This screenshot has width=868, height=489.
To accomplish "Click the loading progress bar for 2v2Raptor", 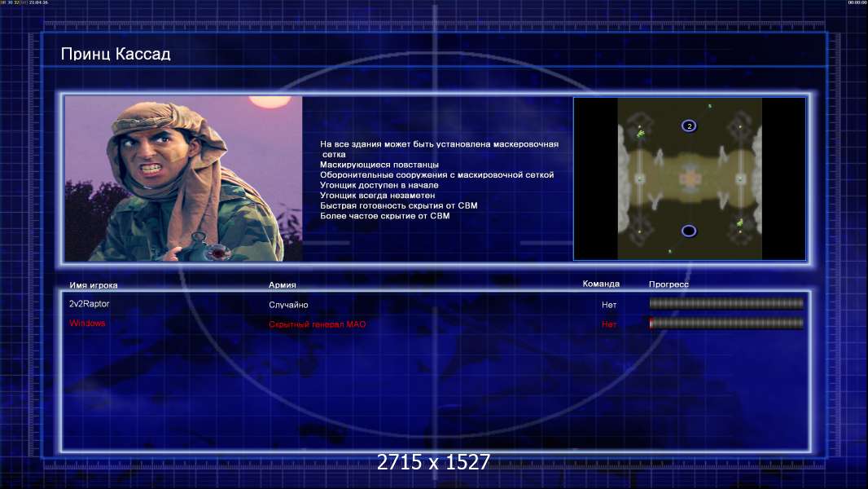I will [x=726, y=303].
